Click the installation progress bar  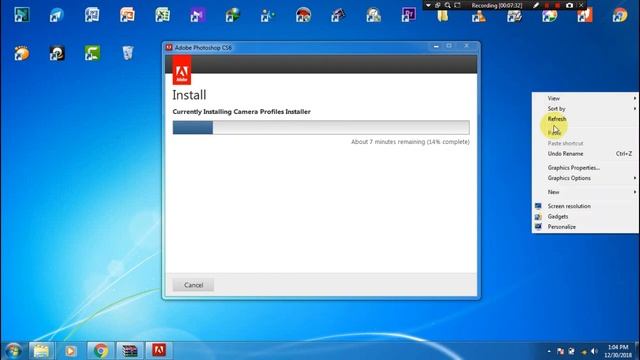[321, 127]
